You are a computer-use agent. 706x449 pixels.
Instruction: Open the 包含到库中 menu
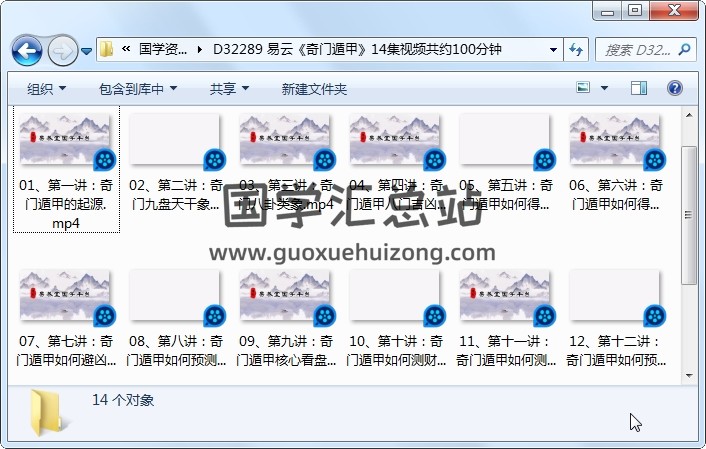[x=138, y=89]
